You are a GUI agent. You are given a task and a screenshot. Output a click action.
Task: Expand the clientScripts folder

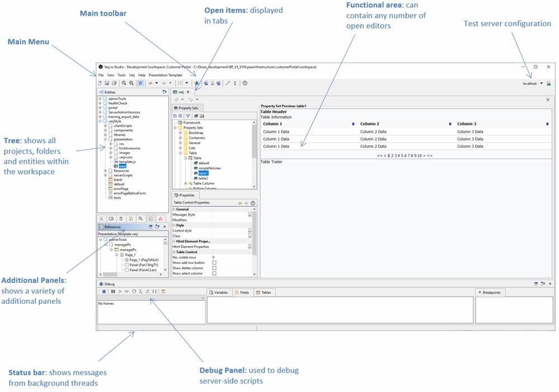(x=105, y=126)
